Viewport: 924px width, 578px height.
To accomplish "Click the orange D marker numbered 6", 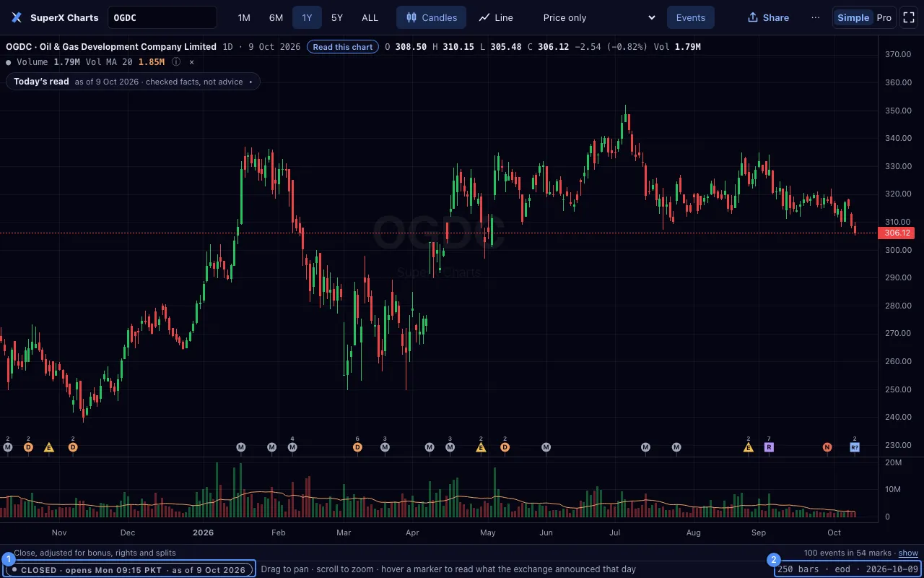I will coord(357,447).
